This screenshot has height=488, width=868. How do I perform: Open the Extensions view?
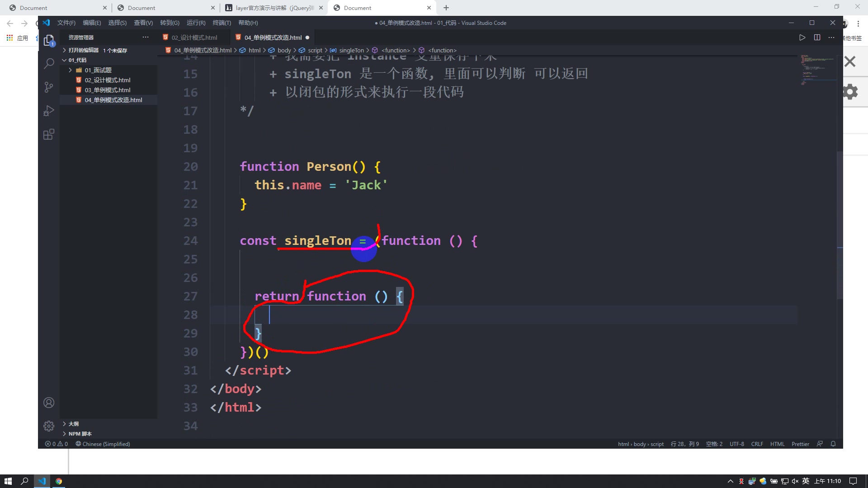point(49,134)
